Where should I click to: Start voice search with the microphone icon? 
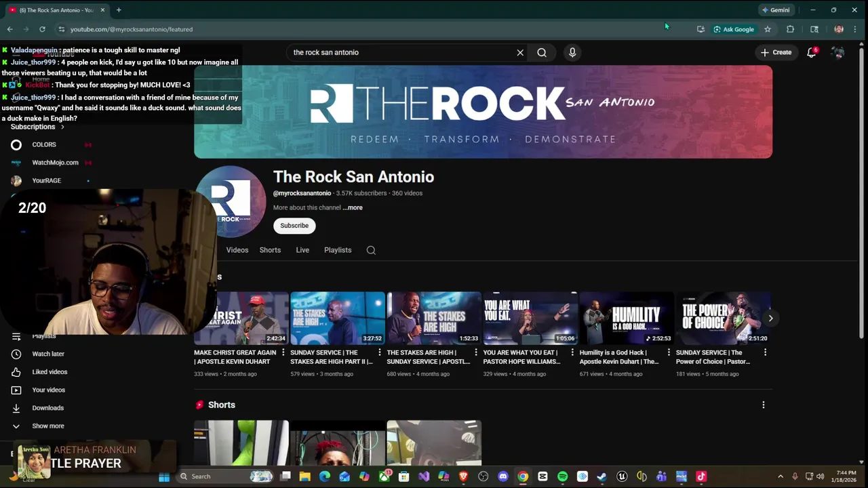572,52
